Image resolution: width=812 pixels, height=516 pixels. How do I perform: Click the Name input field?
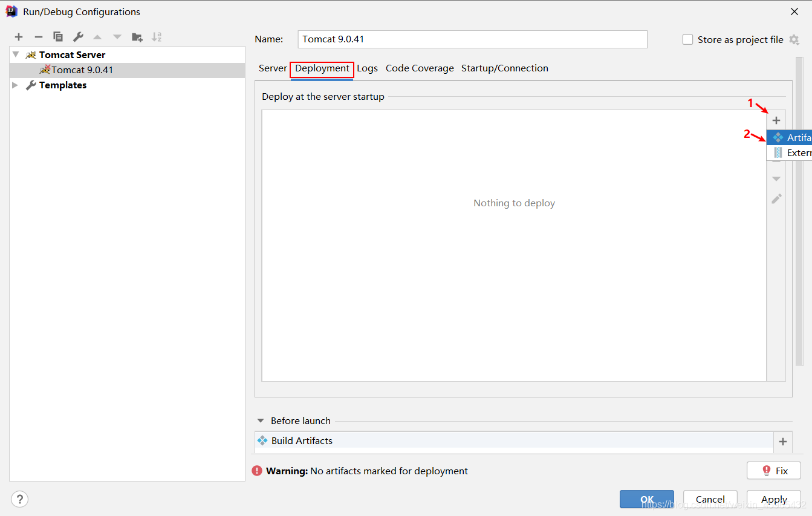pyautogui.click(x=473, y=39)
